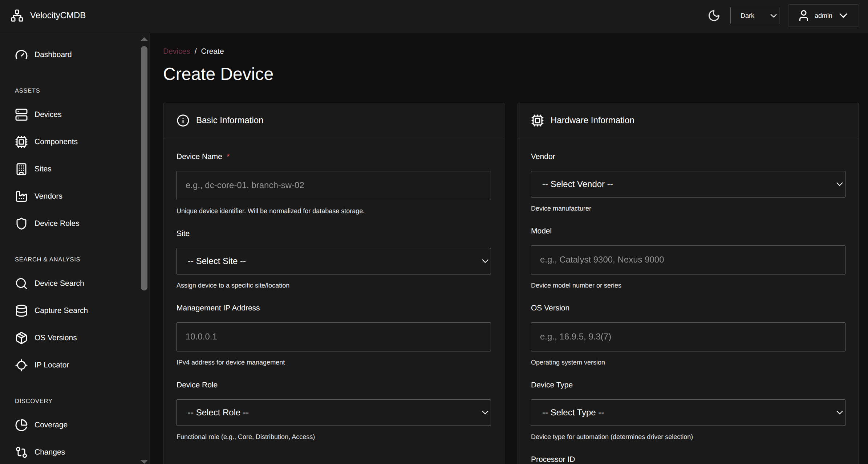Click the Devices breadcrumb link
The width and height of the screenshot is (868, 464).
click(177, 51)
